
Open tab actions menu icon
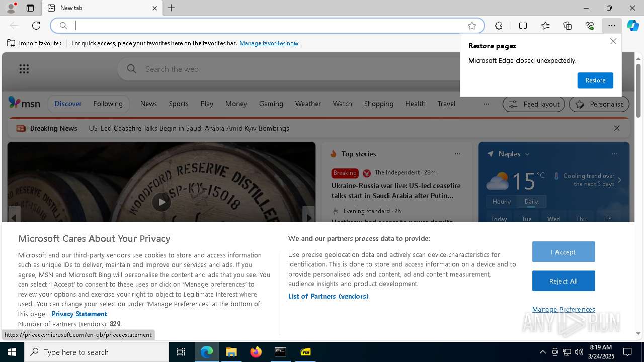tap(30, 8)
